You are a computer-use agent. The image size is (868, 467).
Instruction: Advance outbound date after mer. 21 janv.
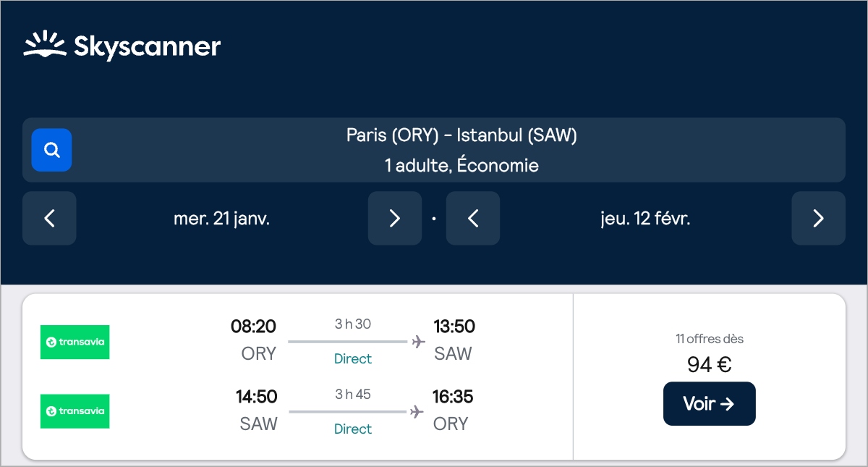[x=394, y=218]
